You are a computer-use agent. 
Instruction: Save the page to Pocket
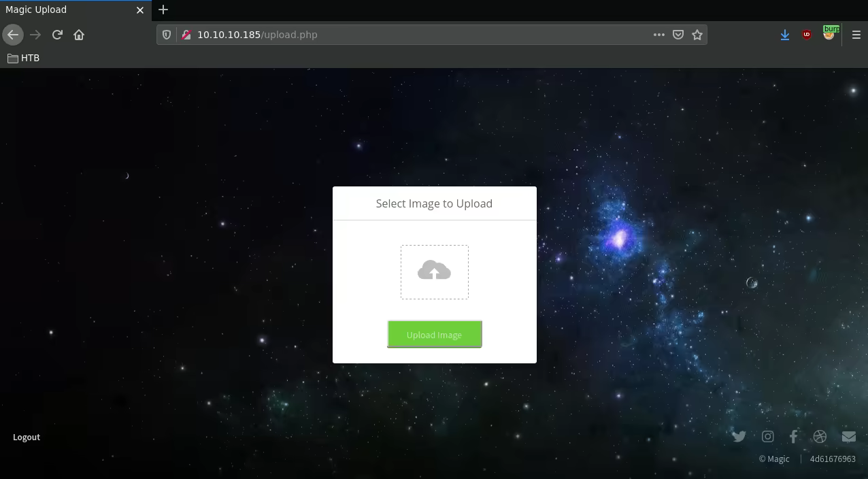[678, 35]
